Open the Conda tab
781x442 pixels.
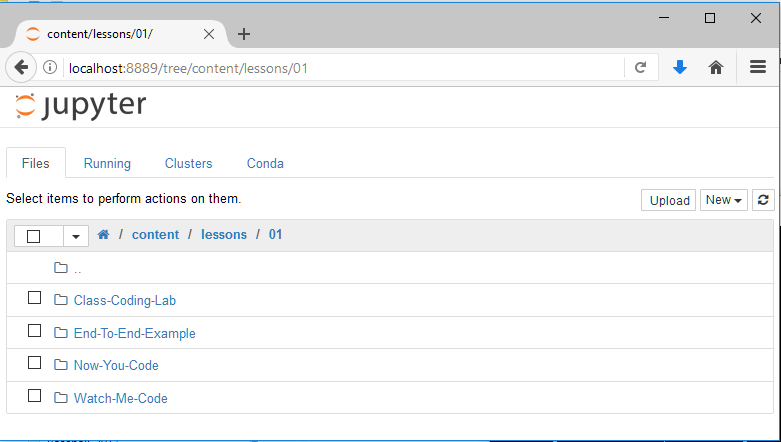[265, 163]
